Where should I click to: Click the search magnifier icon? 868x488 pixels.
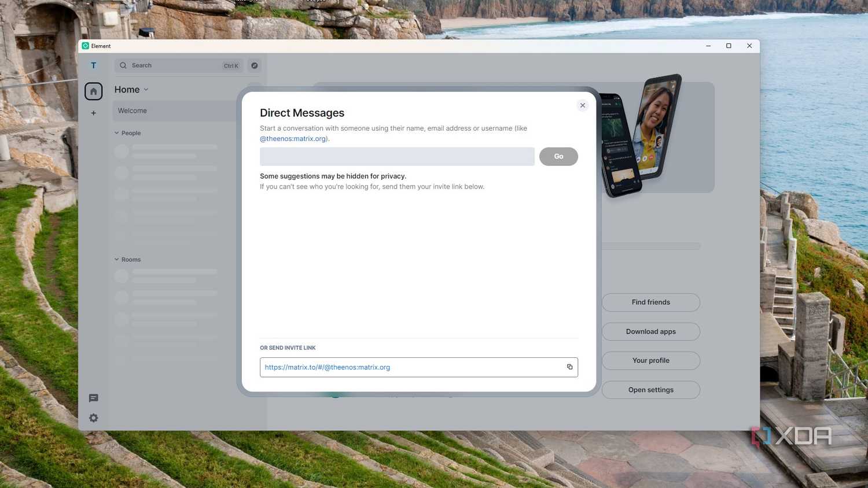(x=123, y=65)
